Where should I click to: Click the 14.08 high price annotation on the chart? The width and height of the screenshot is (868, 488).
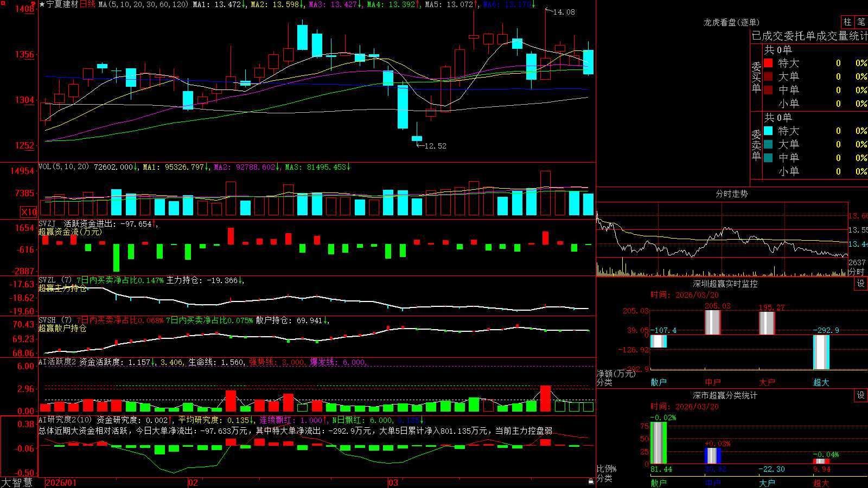coord(564,12)
